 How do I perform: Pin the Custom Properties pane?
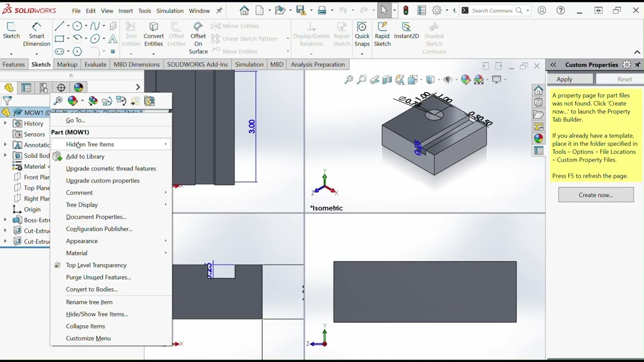click(637, 64)
